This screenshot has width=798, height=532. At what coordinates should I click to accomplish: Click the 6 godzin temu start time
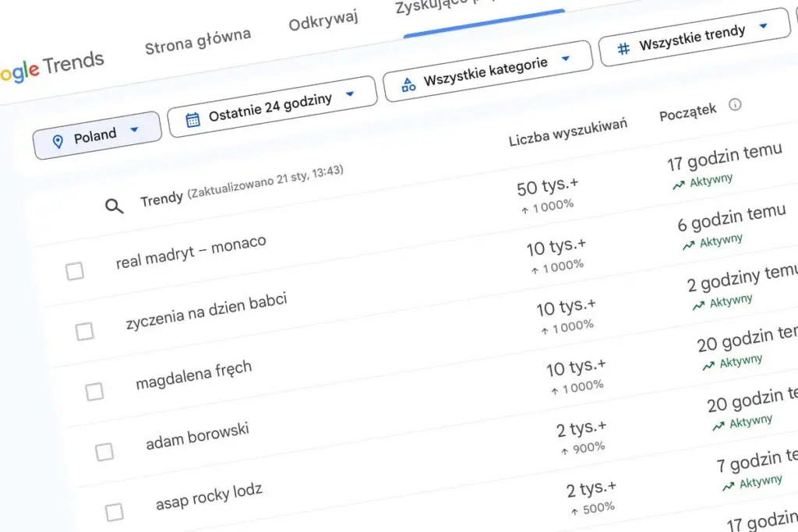(x=731, y=217)
